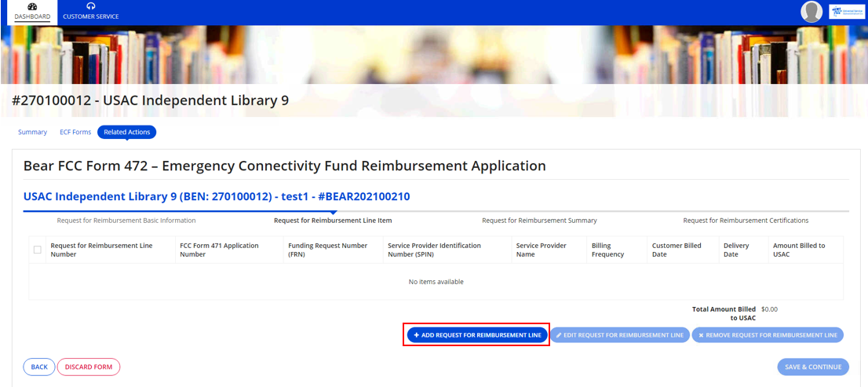This screenshot has height=387, width=868.
Task: Go to Request for Reimbursement Summary step
Action: point(539,221)
